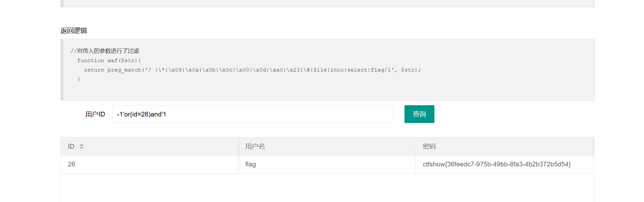
Task: Sort the table by the ID column arrows
Action: tap(82, 146)
